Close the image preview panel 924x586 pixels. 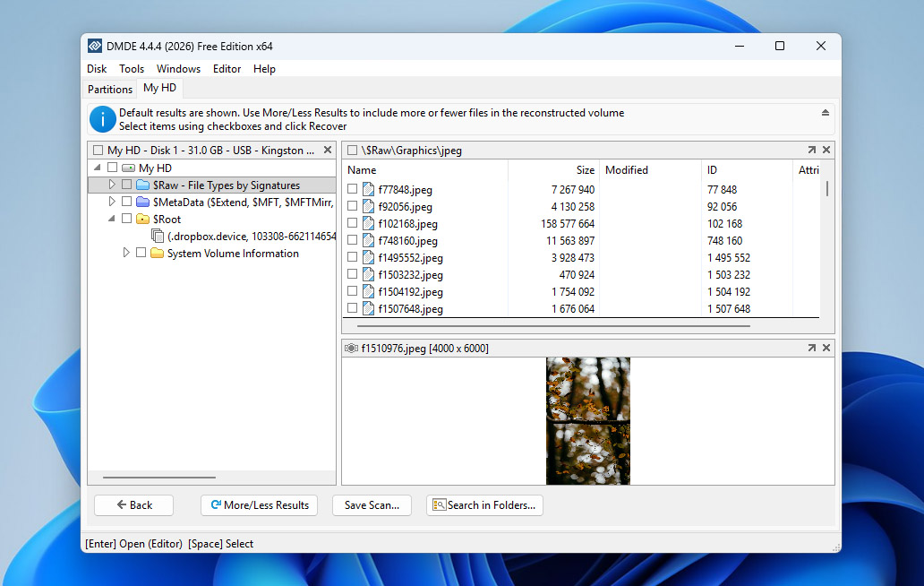coord(826,348)
